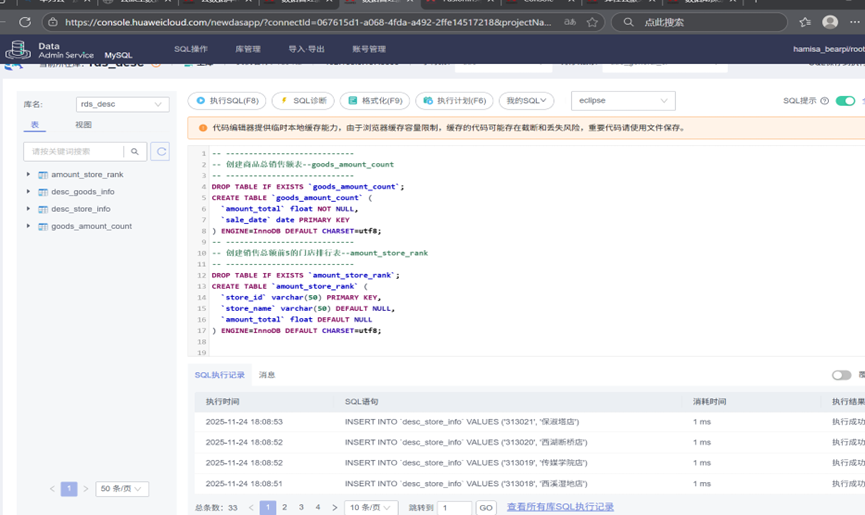
Task: Select the amount_store_rank table icon
Action: 43,175
